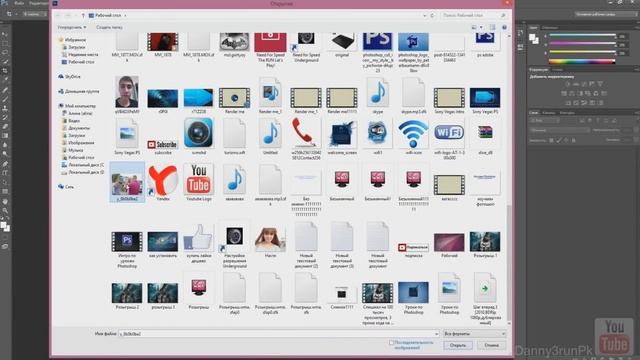Screen dimensions: 640x360
Task: Open the Файл menu in Photoshop
Action: [19, 3]
